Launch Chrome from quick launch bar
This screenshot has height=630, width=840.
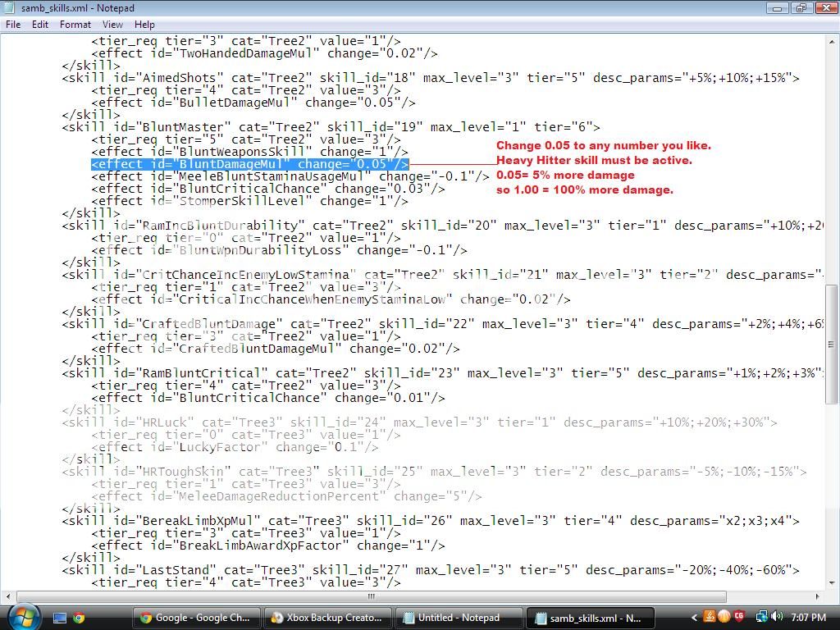coord(79,618)
